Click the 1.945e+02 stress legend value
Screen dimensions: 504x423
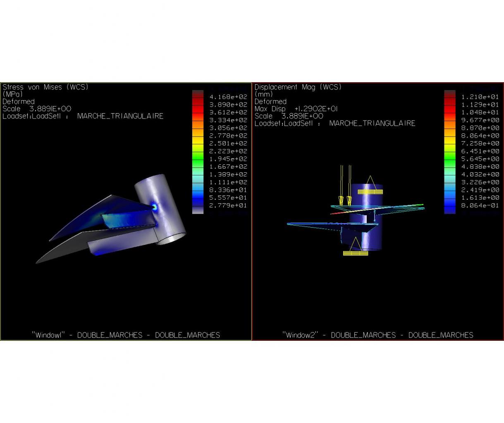point(228,159)
